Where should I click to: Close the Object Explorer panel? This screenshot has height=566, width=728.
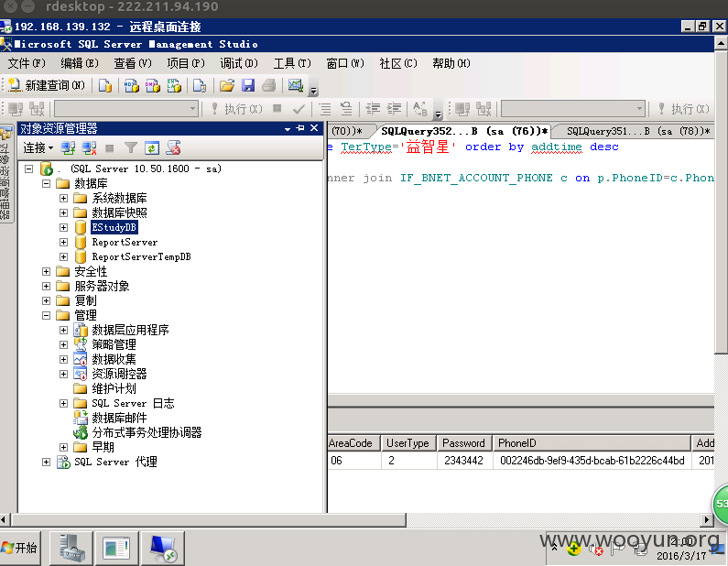point(314,127)
